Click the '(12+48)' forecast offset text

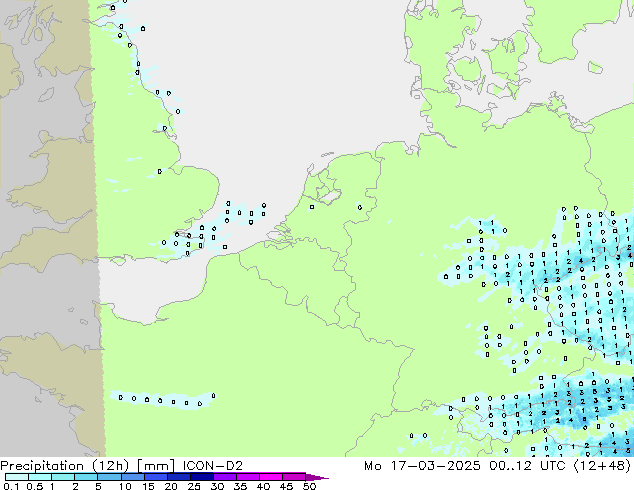click(602, 466)
